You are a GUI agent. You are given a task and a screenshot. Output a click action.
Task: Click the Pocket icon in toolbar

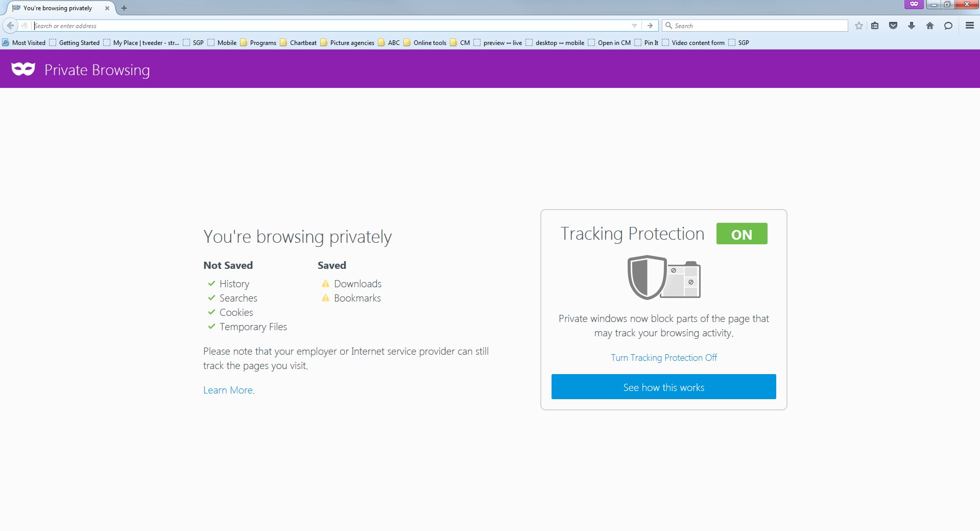coord(893,26)
